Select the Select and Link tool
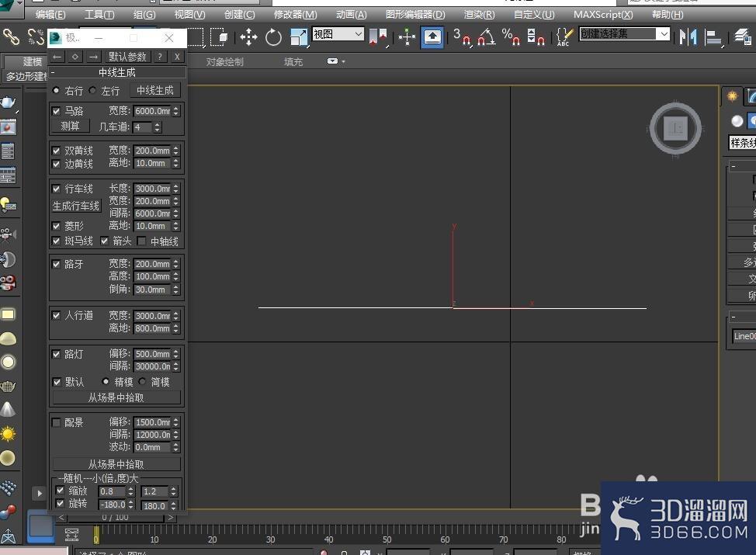The width and height of the screenshot is (756, 555). coord(11,36)
